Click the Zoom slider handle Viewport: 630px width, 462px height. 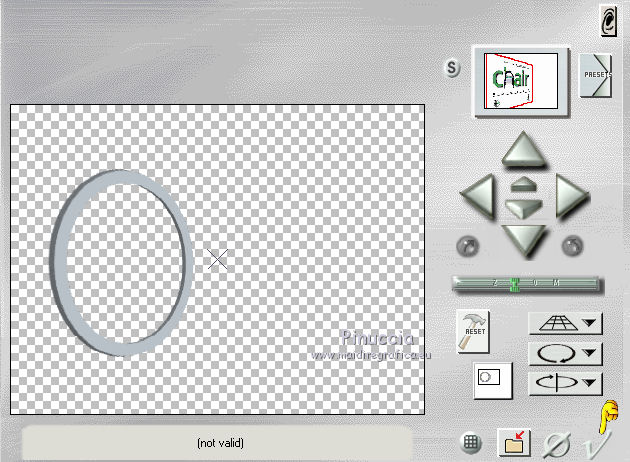point(514,283)
